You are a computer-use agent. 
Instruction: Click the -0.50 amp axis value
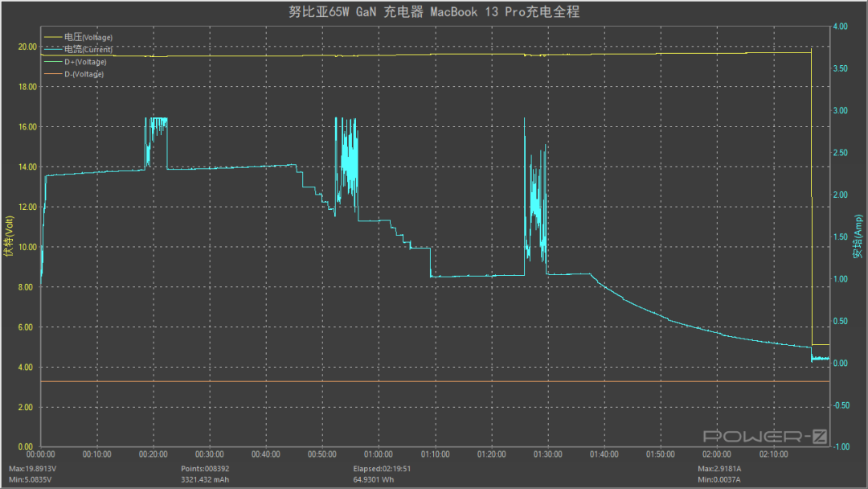841,405
